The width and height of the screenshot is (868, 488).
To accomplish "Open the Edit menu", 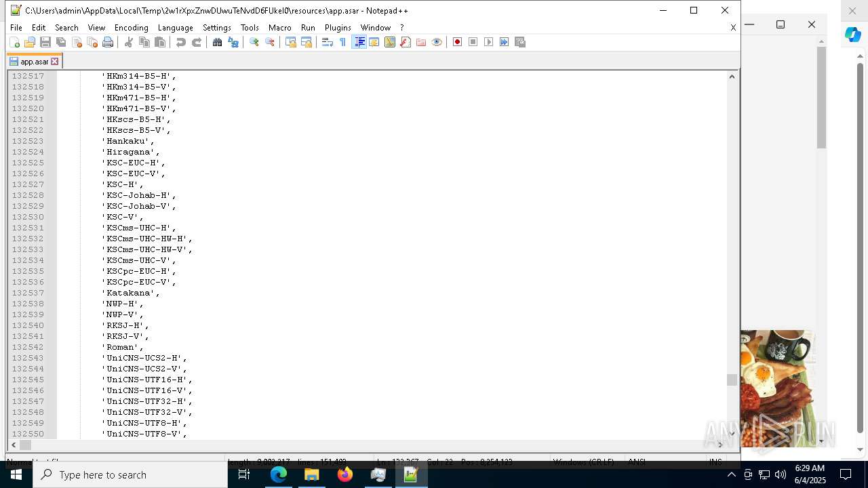I will pyautogui.click(x=39, y=28).
